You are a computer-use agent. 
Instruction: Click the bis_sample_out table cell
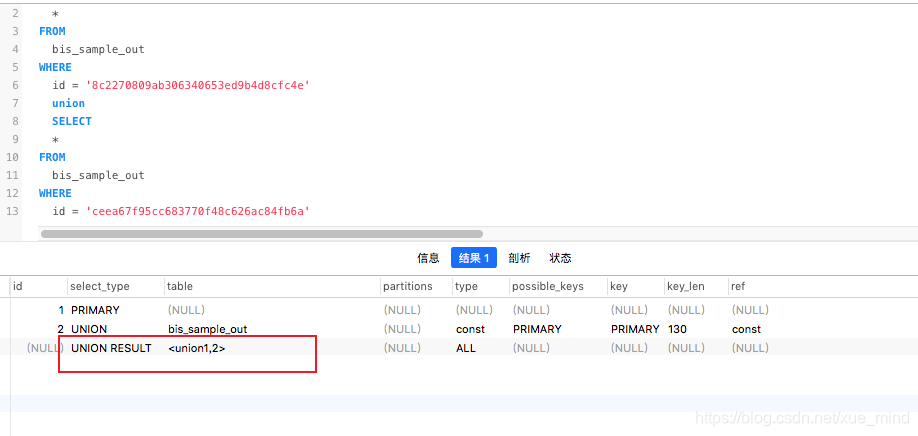207,329
